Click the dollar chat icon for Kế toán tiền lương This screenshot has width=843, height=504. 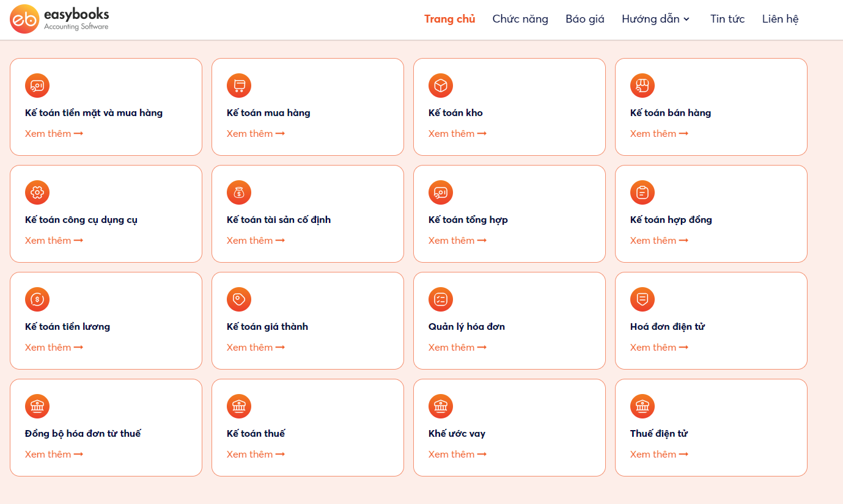tap(37, 300)
